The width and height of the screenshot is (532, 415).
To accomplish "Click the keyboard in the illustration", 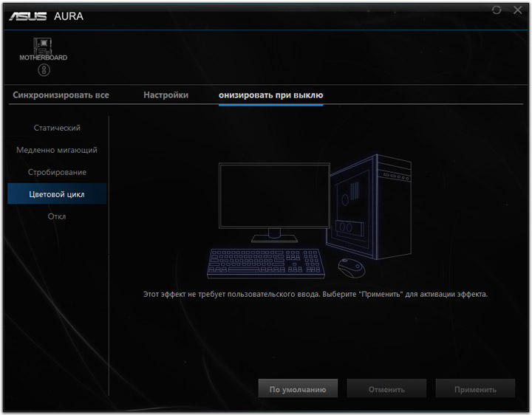I will tap(266, 264).
